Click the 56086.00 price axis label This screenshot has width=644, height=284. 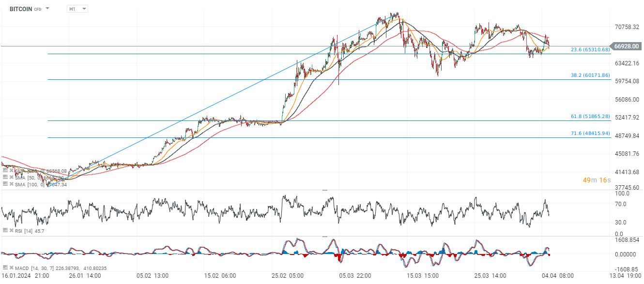(627, 100)
